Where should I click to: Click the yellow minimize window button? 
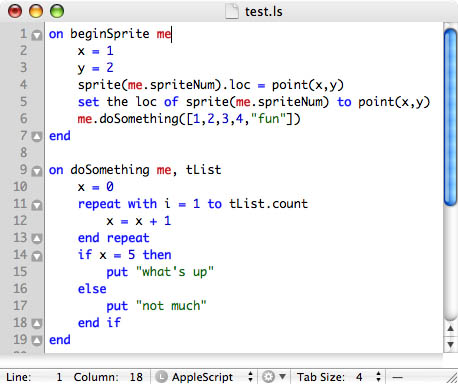pyautogui.click(x=36, y=11)
